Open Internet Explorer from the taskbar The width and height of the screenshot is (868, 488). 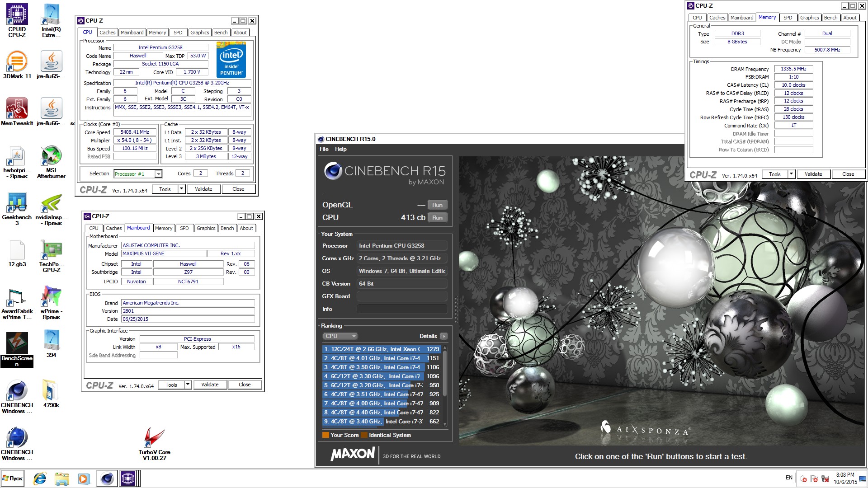coord(40,479)
